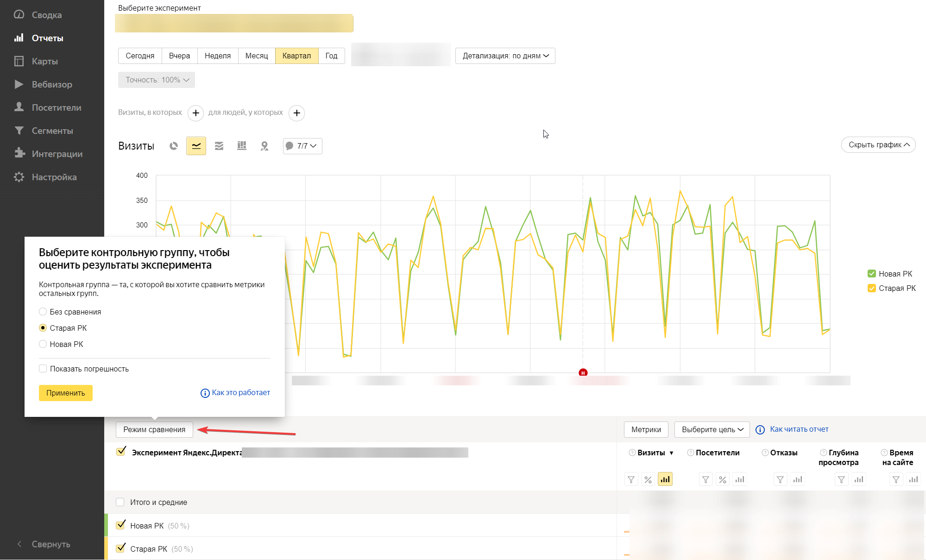Viewport: 926px width, 560px height.
Task: Click the line chart icon for visits
Action: pos(196,145)
